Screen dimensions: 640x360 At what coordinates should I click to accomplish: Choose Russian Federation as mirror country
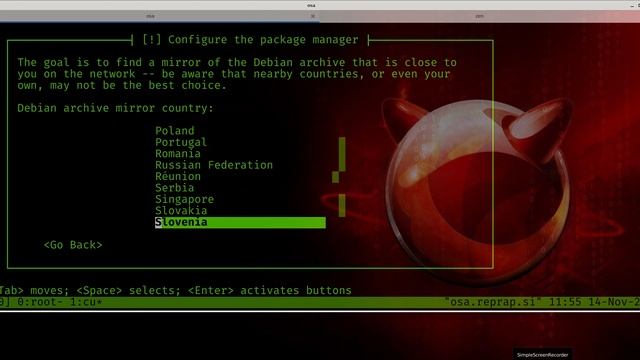pyautogui.click(x=214, y=165)
